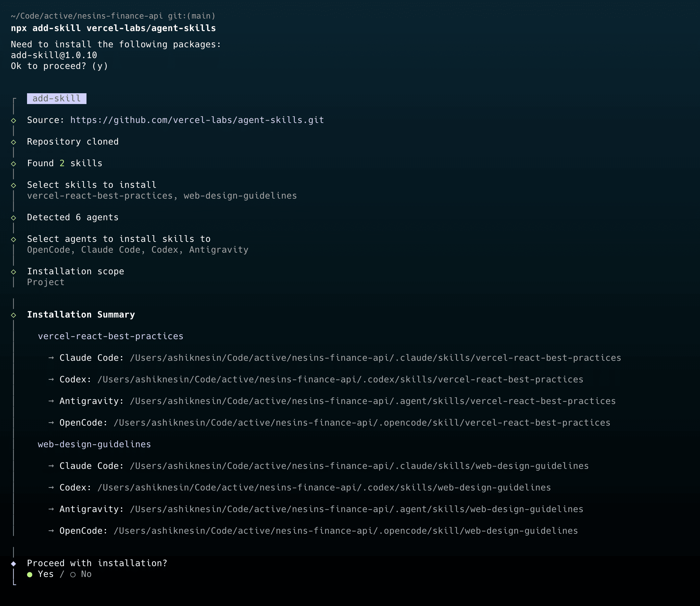The image size is (700, 606).
Task: Click arrow before first Claude Code path
Action: point(51,358)
